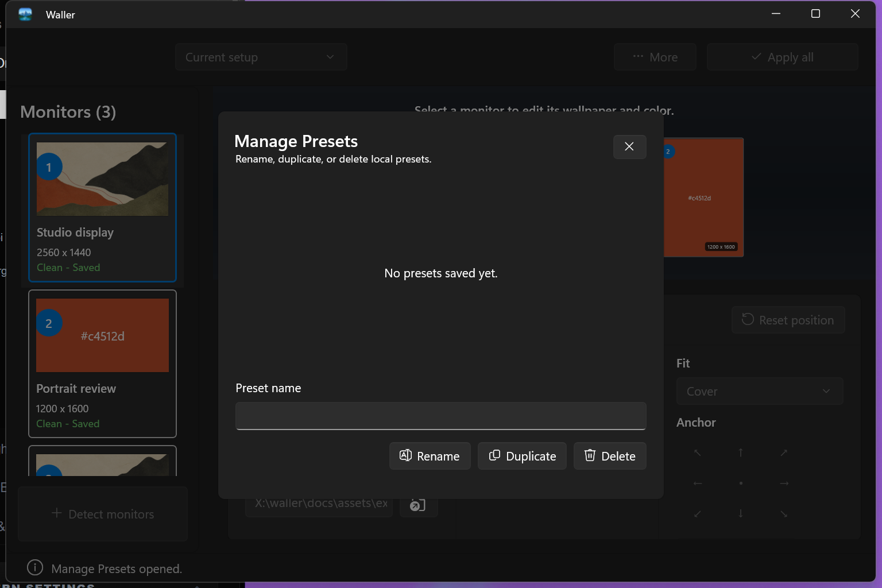Set anchor to top-right arrow
This screenshot has width=882, height=588.
click(x=784, y=452)
